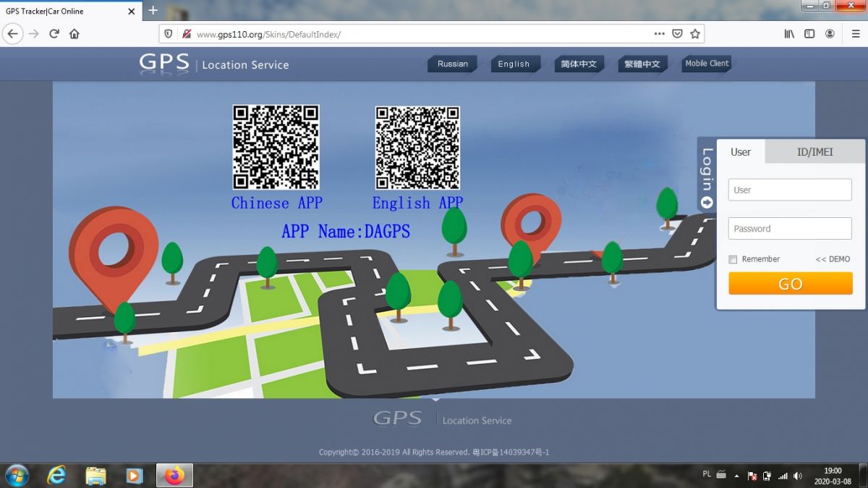Click the Password input field
Image resolution: width=868 pixels, height=488 pixels.
click(x=790, y=229)
